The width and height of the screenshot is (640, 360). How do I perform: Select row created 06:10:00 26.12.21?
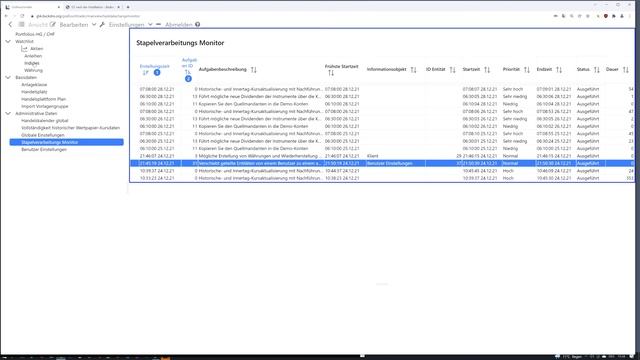tap(382, 126)
